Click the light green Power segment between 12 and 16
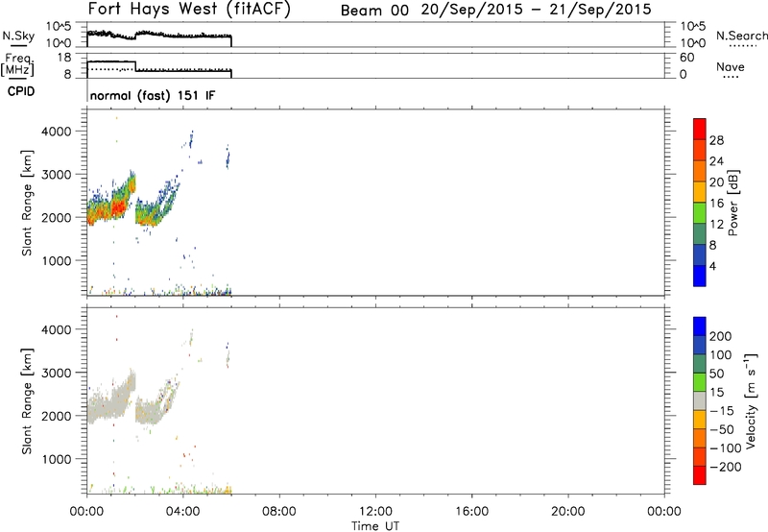The width and height of the screenshot is (768, 532). pos(700,212)
